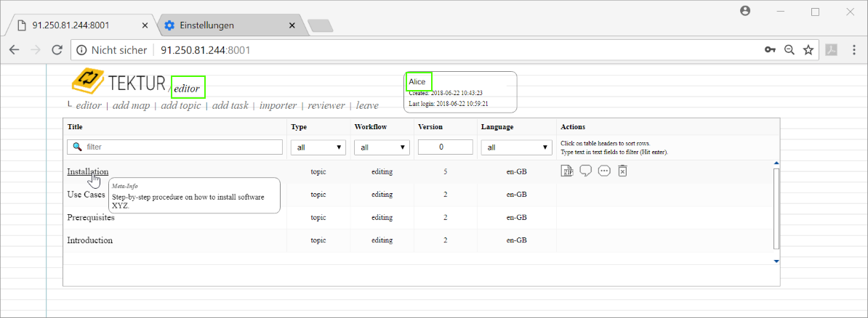This screenshot has height=318, width=868.
Task: Delete the Installation topic via trash icon
Action: coord(622,171)
